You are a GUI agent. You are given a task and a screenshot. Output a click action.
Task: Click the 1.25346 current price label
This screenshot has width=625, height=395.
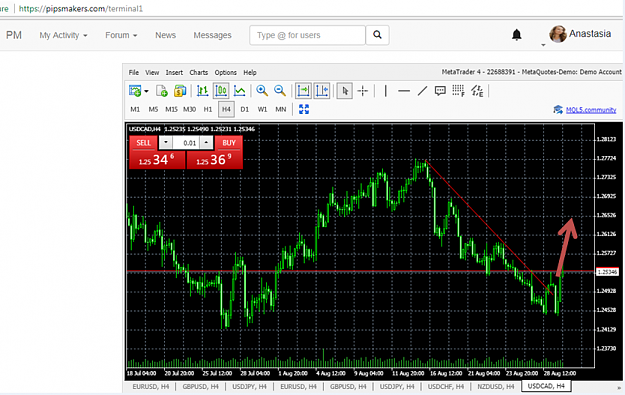607,272
